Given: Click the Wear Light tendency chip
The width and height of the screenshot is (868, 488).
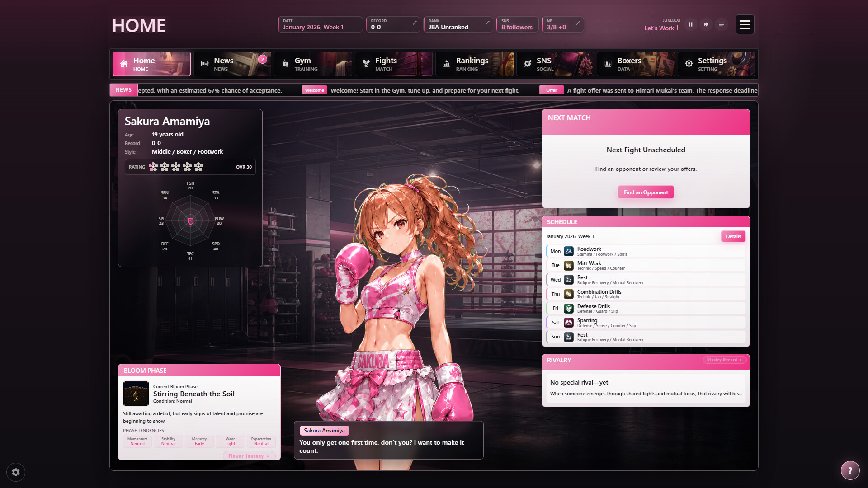Looking at the screenshot, I should point(230,441).
